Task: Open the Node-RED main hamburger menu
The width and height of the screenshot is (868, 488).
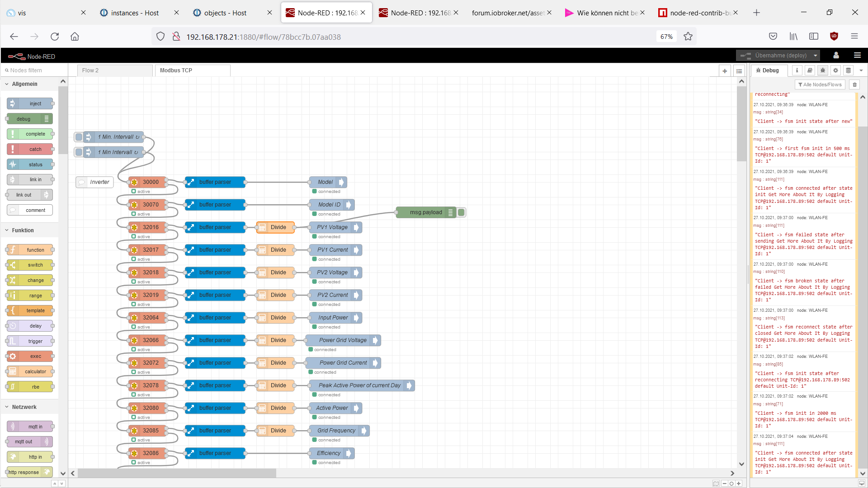Action: 857,55
